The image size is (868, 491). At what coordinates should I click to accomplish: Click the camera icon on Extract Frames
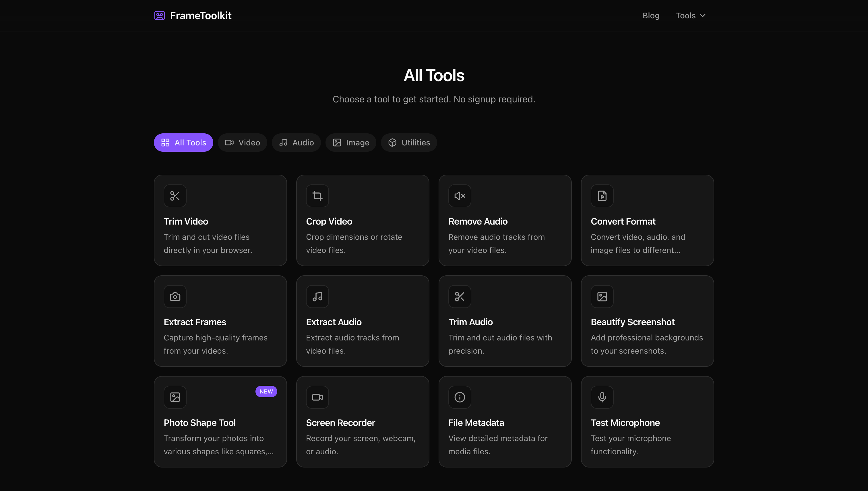175,296
